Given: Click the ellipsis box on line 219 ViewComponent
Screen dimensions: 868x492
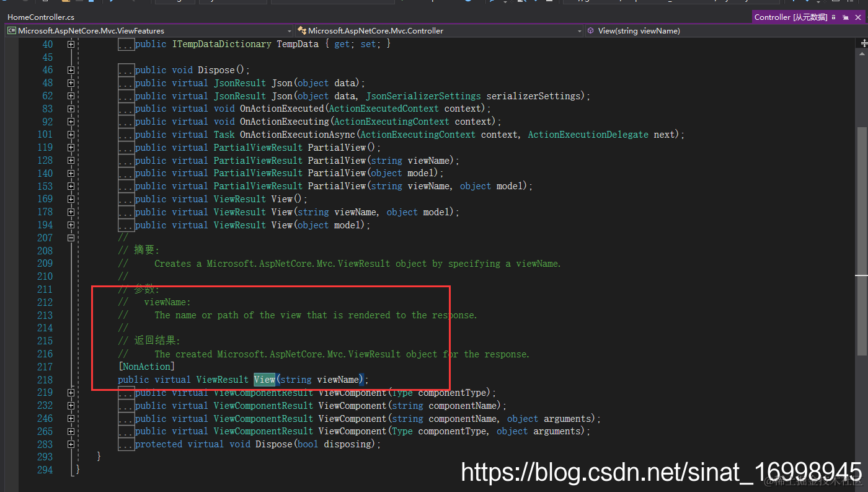Looking at the screenshot, I should point(126,393).
